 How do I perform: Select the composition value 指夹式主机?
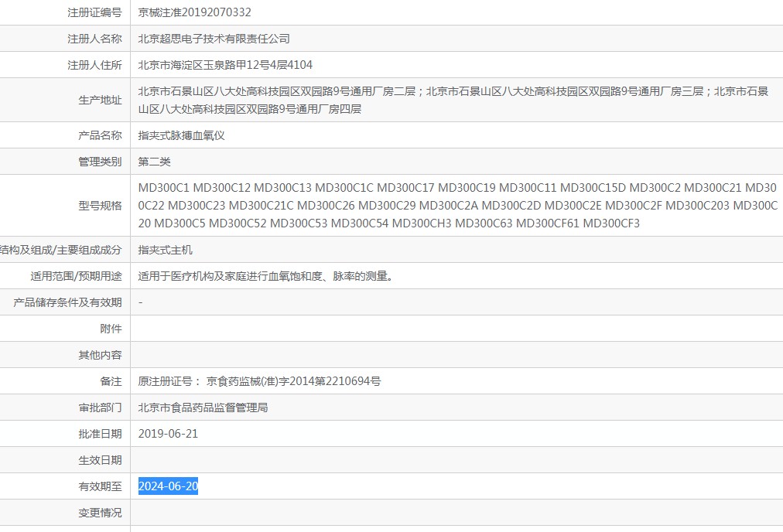166,250
